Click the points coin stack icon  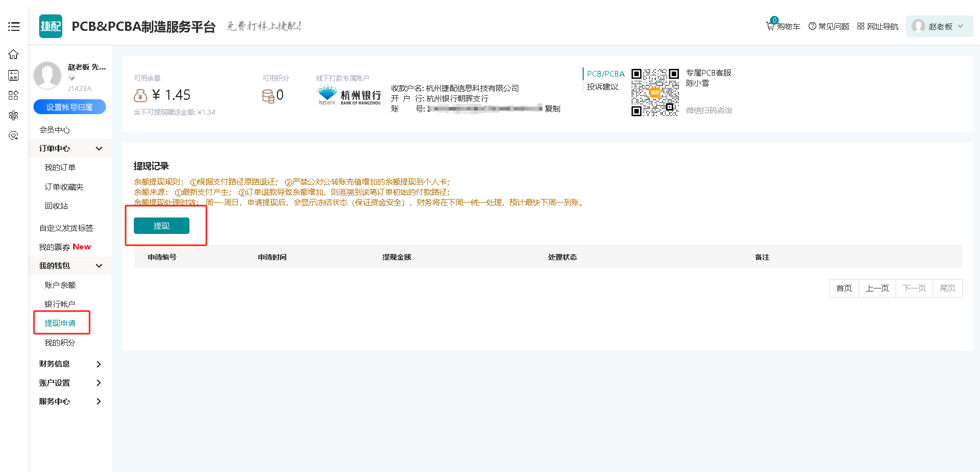[x=268, y=96]
